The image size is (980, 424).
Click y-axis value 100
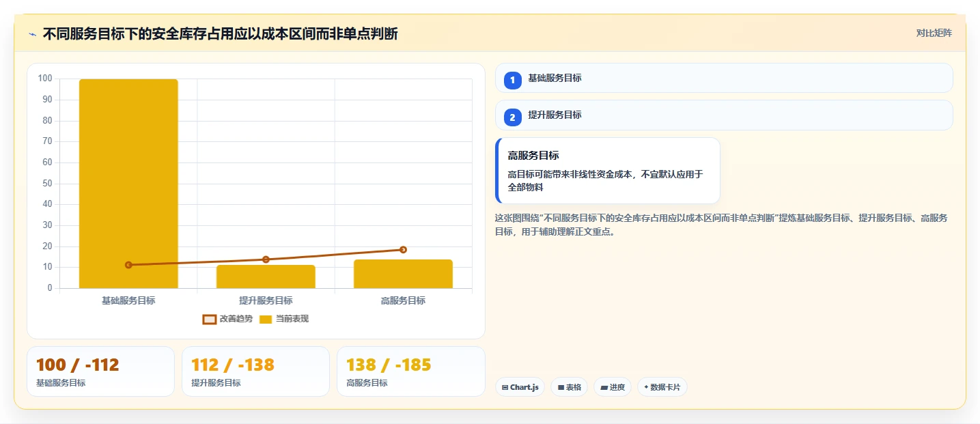click(45, 79)
